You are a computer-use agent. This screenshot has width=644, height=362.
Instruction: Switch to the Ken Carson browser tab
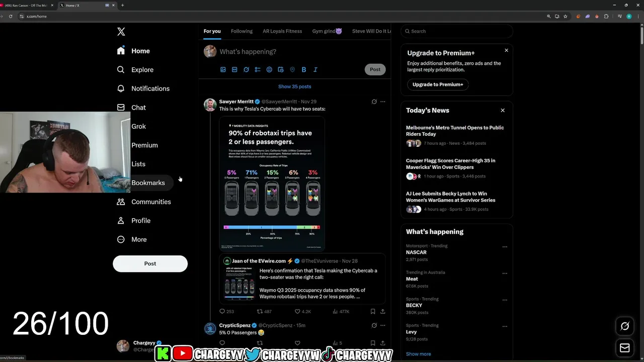[26, 5]
